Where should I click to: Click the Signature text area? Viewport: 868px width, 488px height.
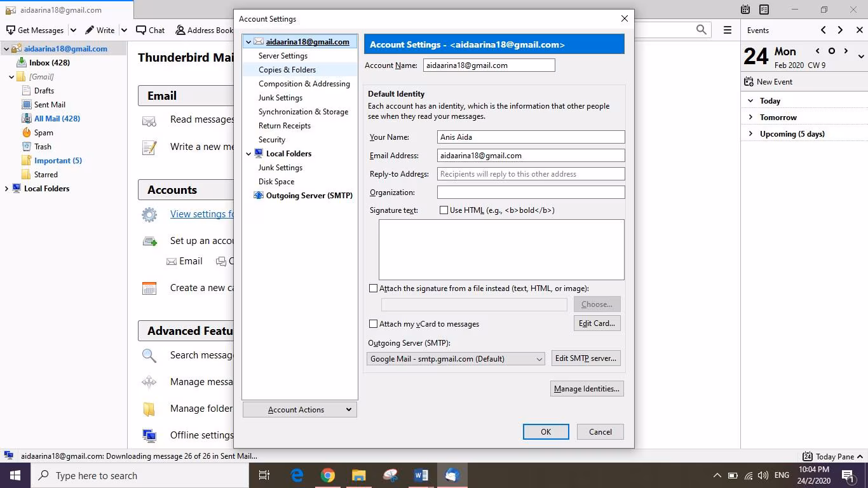(x=501, y=250)
